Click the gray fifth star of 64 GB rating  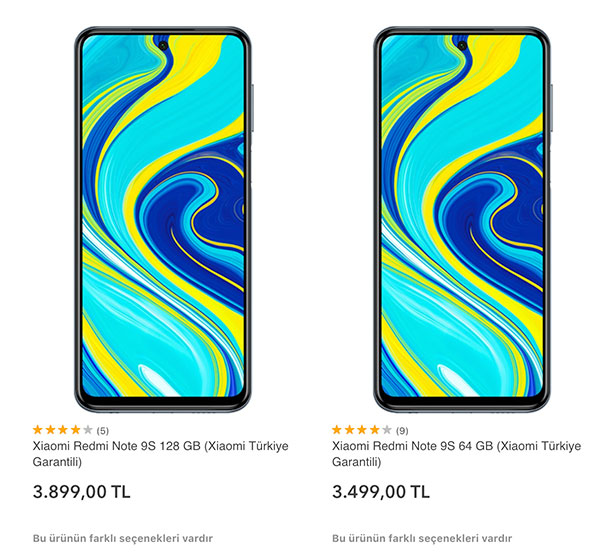tap(387, 430)
